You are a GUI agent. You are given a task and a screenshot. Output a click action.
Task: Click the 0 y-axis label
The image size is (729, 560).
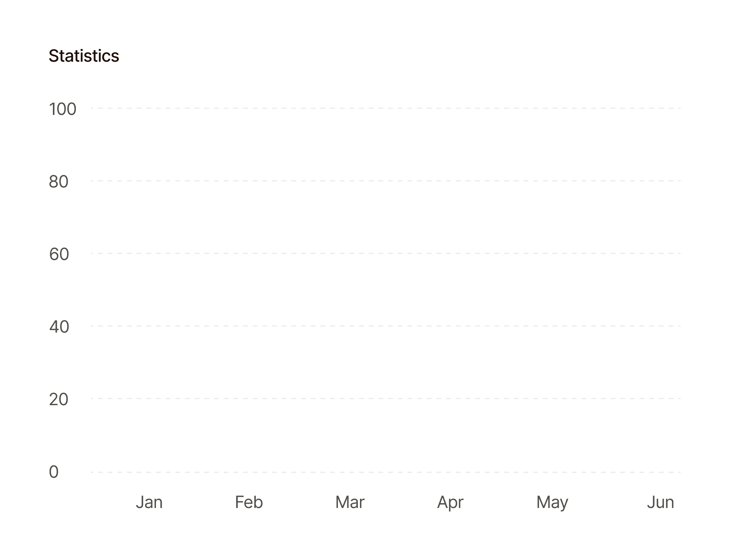tap(53, 472)
